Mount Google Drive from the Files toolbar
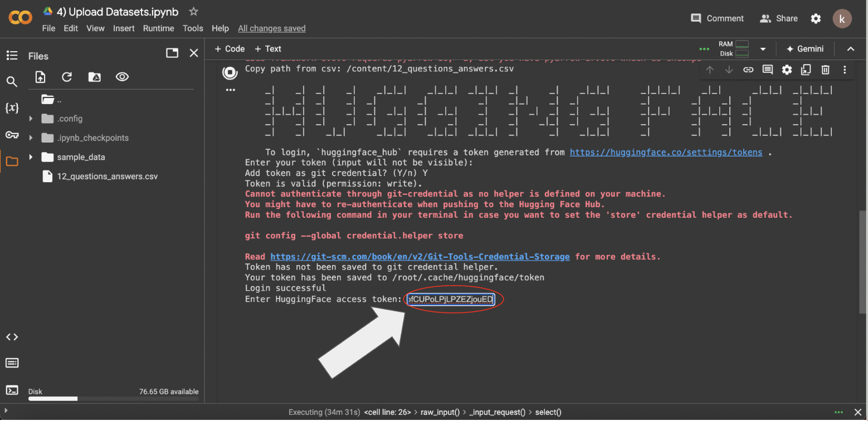 [x=95, y=77]
